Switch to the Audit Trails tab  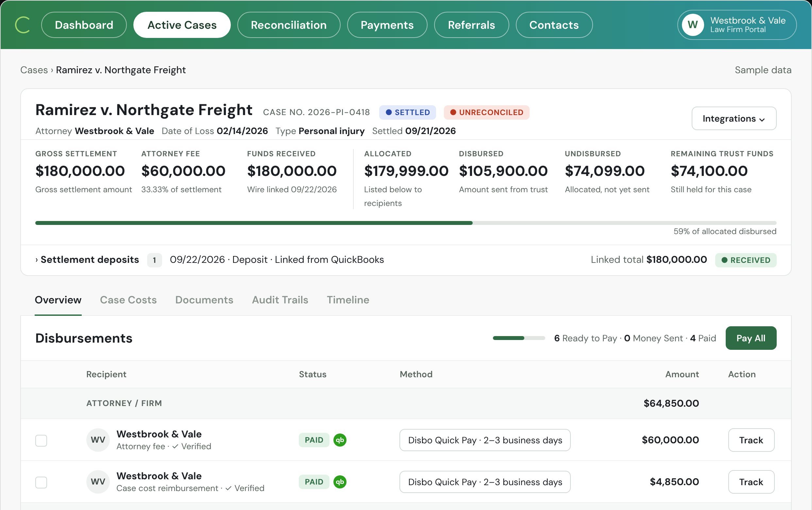click(x=280, y=300)
